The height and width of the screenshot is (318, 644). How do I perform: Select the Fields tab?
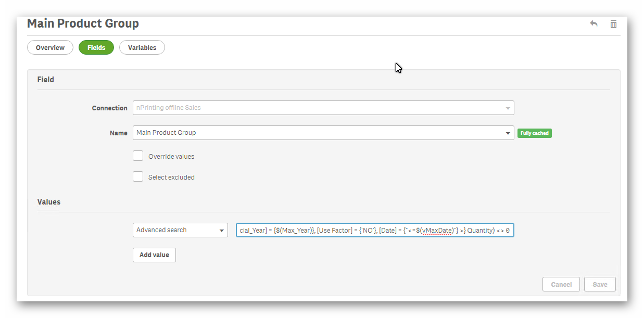pyautogui.click(x=96, y=47)
